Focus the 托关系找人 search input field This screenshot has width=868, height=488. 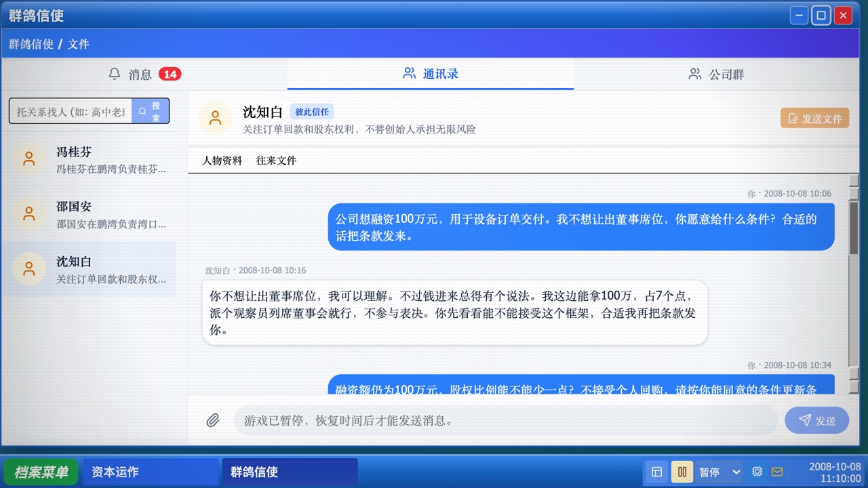point(71,111)
